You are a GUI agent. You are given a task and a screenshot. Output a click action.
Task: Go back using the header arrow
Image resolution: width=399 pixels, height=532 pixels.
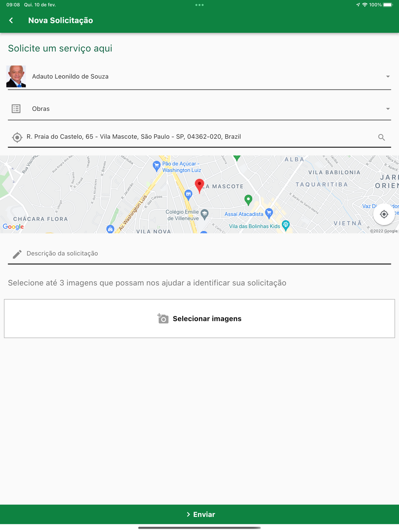pos(11,20)
